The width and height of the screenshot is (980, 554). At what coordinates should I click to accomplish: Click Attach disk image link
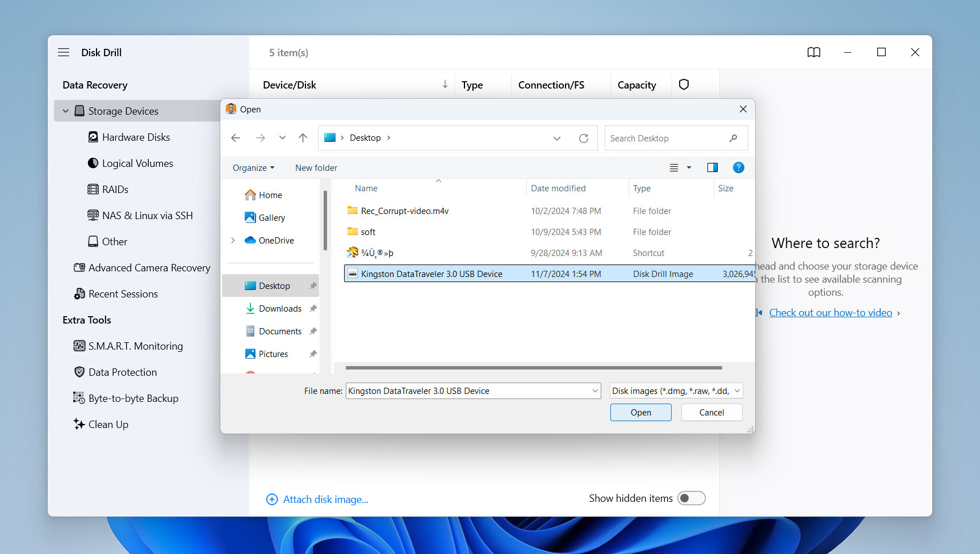point(325,499)
